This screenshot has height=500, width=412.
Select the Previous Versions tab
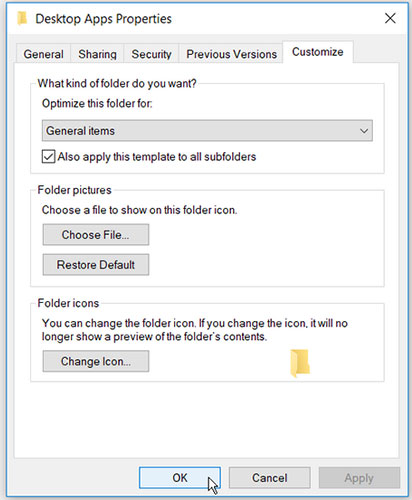click(231, 54)
